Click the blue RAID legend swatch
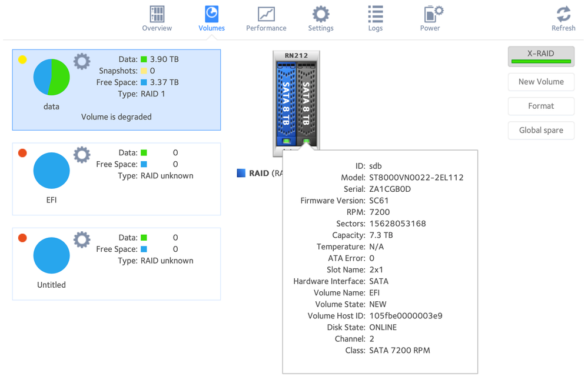 (241, 173)
